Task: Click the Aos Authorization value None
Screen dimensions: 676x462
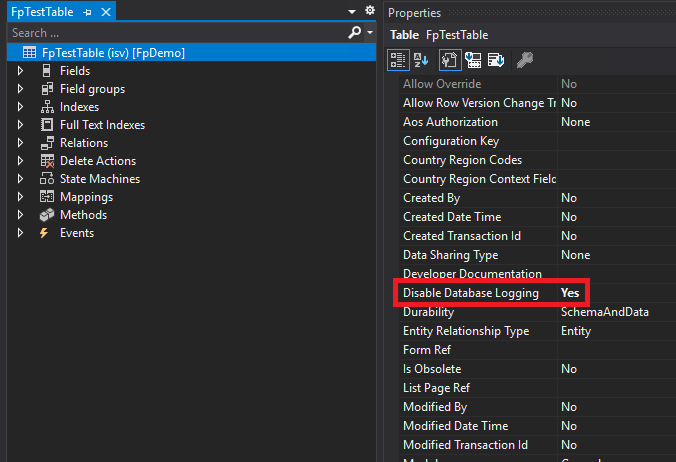Action: 576,122
